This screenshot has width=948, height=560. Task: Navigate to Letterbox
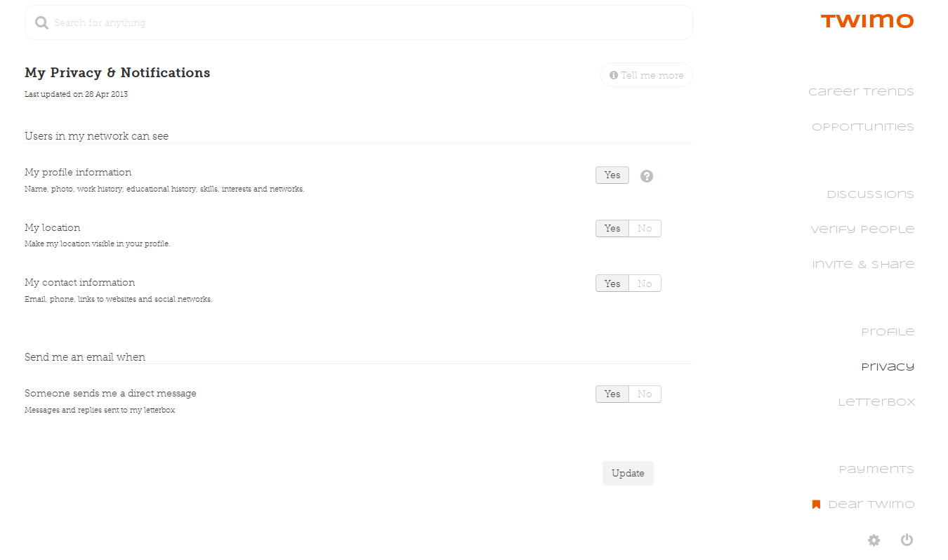pos(876,402)
